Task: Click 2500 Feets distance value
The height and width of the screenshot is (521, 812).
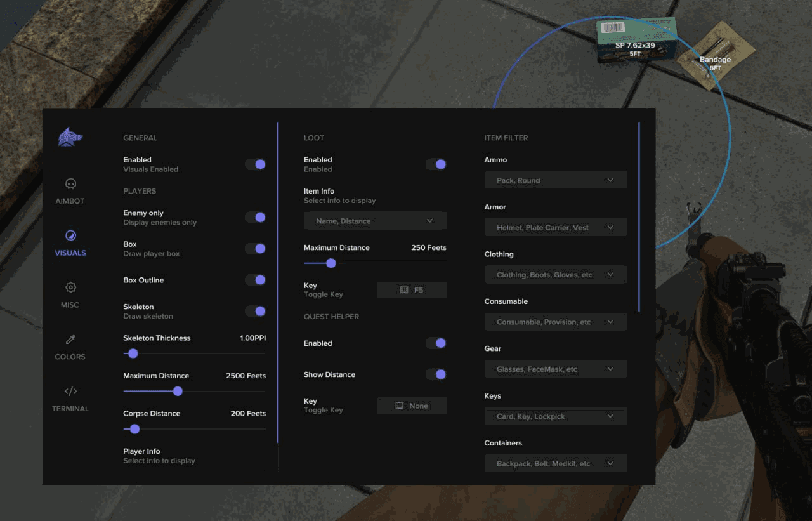Action: 246,376
